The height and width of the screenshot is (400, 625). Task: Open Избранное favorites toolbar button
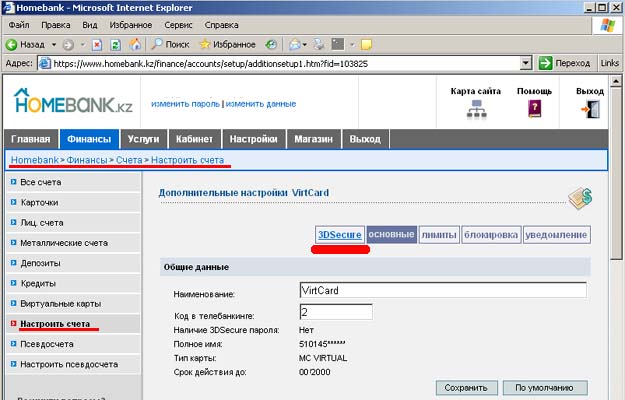tap(228, 45)
